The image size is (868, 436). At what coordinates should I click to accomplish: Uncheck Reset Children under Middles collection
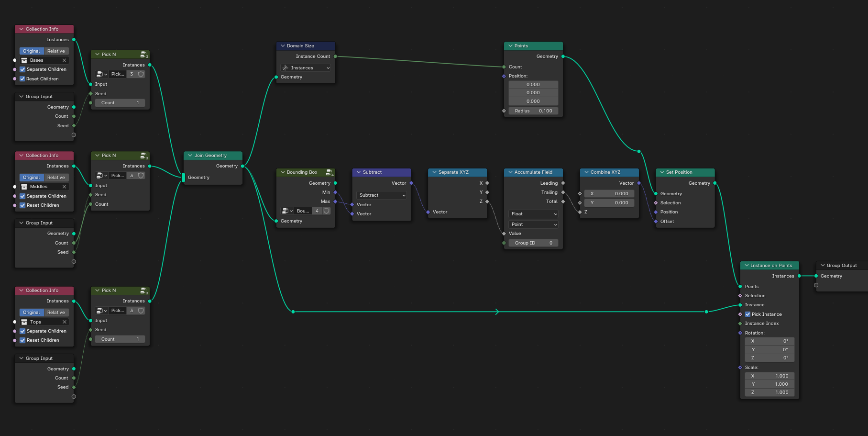(x=22, y=205)
